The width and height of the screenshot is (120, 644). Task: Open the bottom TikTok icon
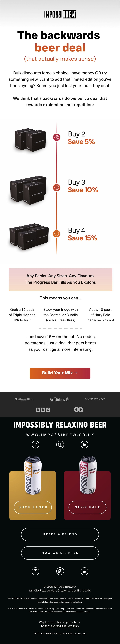click(60, 571)
